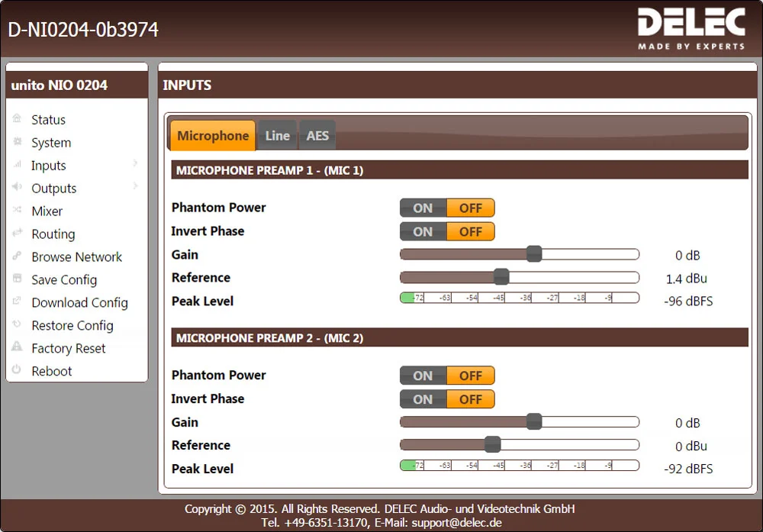Click the export icon beside Download Config
This screenshot has width=763, height=532.
pos(17,301)
